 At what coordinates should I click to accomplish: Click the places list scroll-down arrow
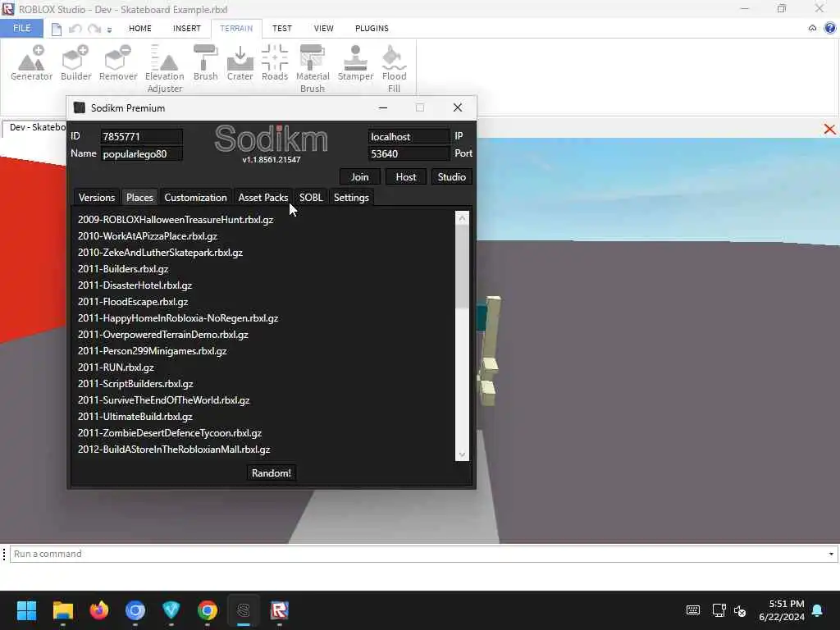tap(462, 454)
